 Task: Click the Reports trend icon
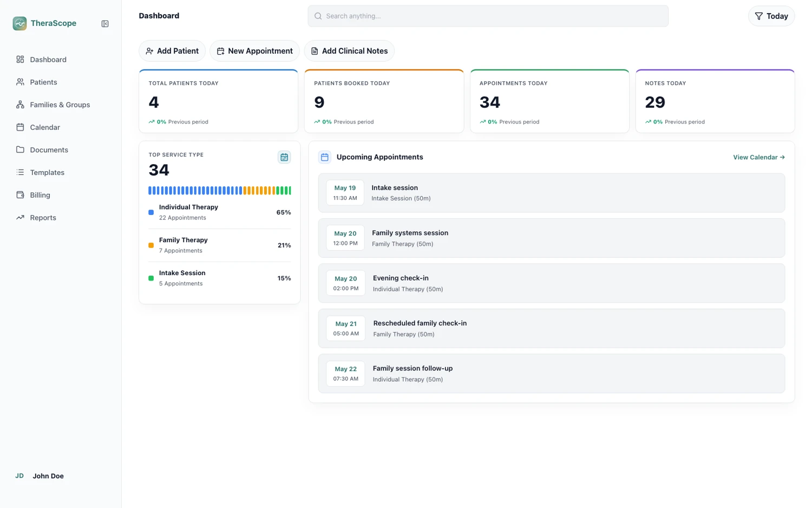click(x=20, y=217)
